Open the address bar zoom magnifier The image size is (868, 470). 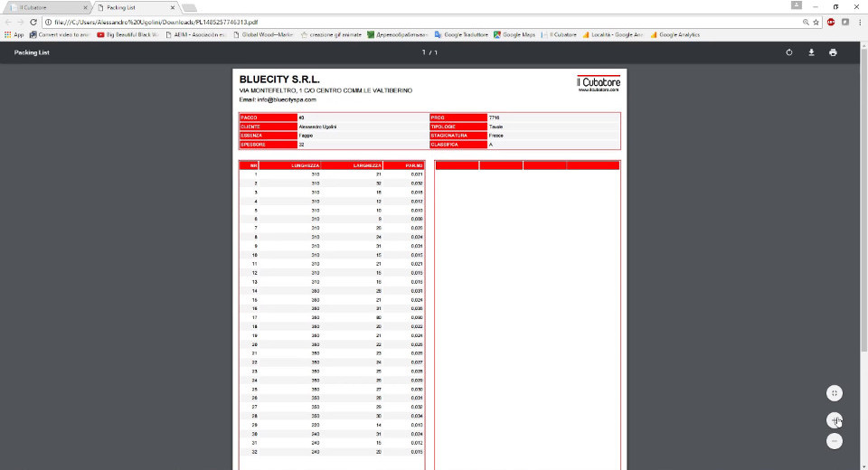806,22
